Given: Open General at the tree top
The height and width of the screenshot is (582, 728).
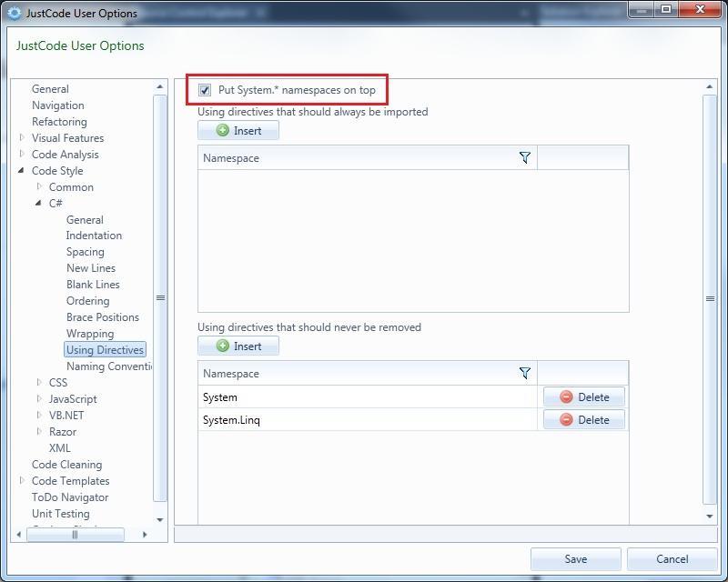Looking at the screenshot, I should point(50,88).
